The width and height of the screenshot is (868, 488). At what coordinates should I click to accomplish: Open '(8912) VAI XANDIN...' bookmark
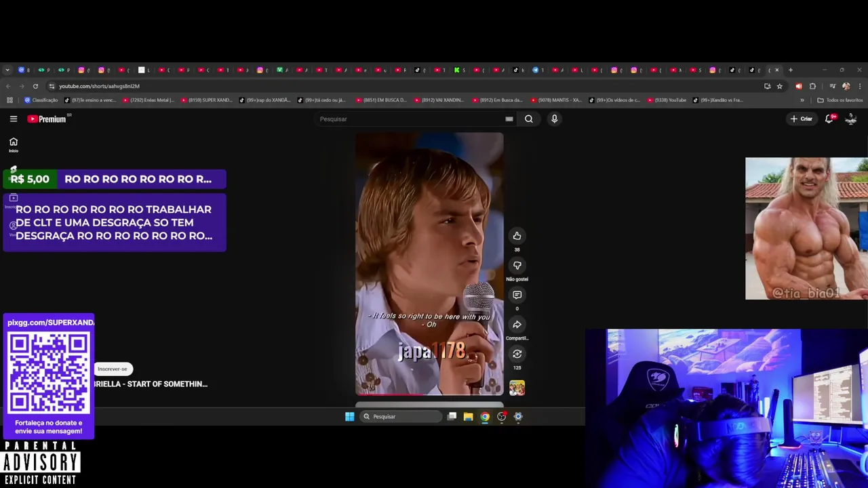click(440, 100)
